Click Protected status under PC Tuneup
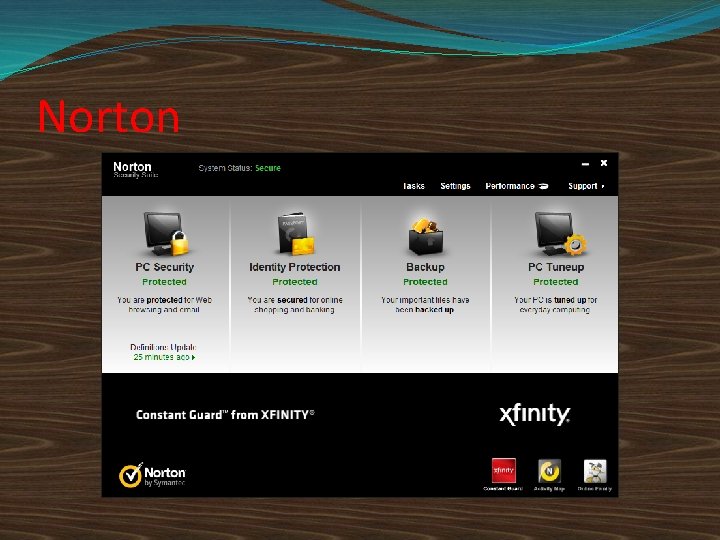Viewport: 720px width, 540px height. [x=556, y=282]
